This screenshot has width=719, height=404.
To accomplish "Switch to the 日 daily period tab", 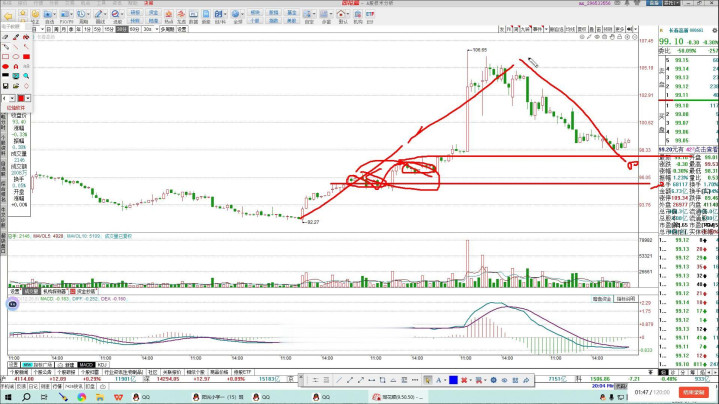I will 48,29.
